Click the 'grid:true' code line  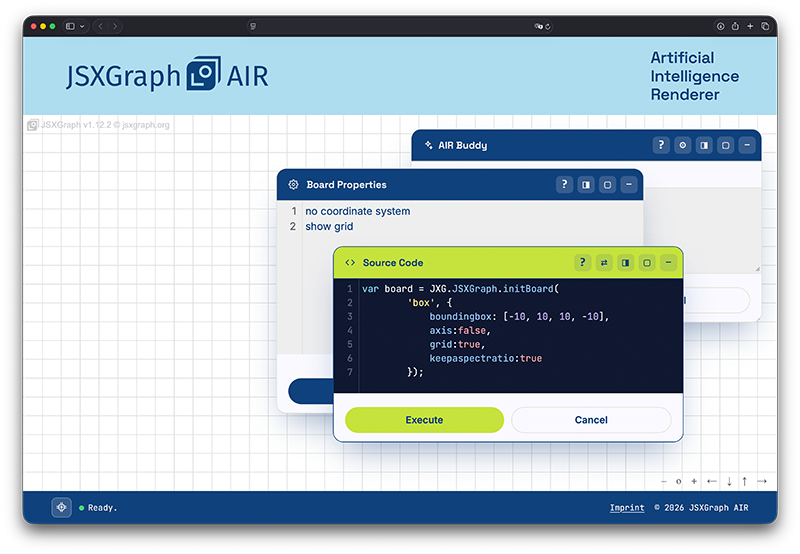tap(457, 344)
